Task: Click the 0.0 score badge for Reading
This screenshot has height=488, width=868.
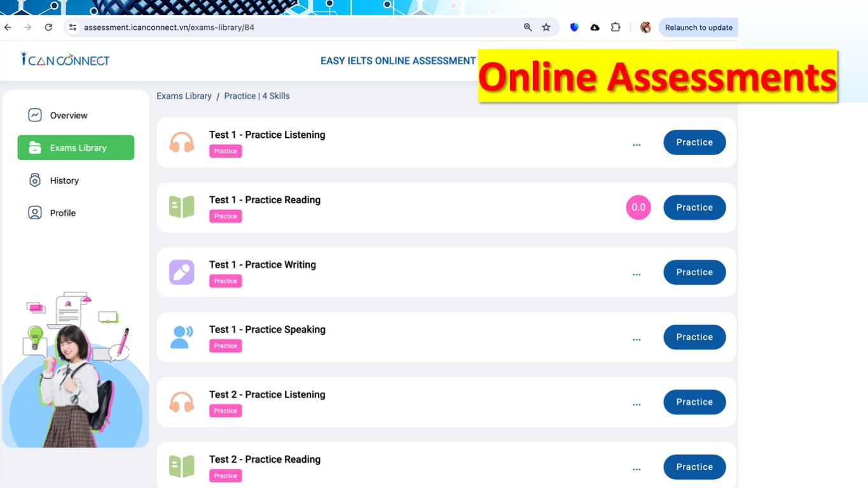Action: [638, 207]
